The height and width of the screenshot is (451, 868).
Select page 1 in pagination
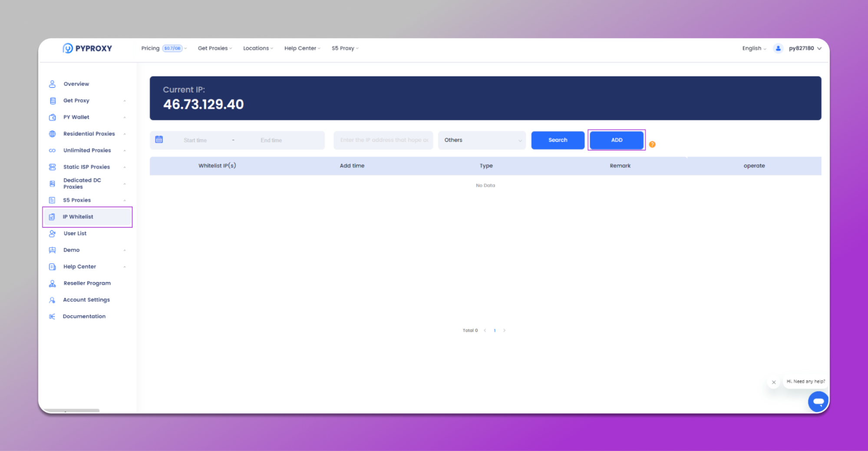click(495, 331)
